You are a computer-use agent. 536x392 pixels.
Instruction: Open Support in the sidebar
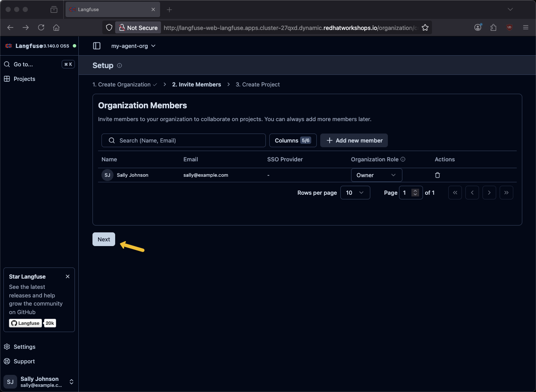(24, 361)
